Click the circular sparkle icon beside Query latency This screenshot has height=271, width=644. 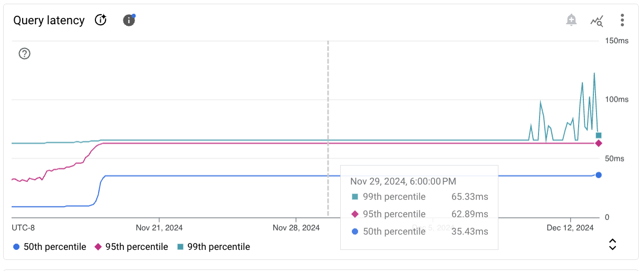(101, 21)
